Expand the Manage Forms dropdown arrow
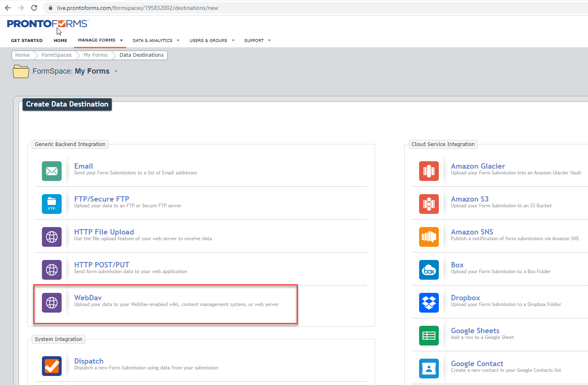This screenshot has width=588, height=385. tap(121, 41)
